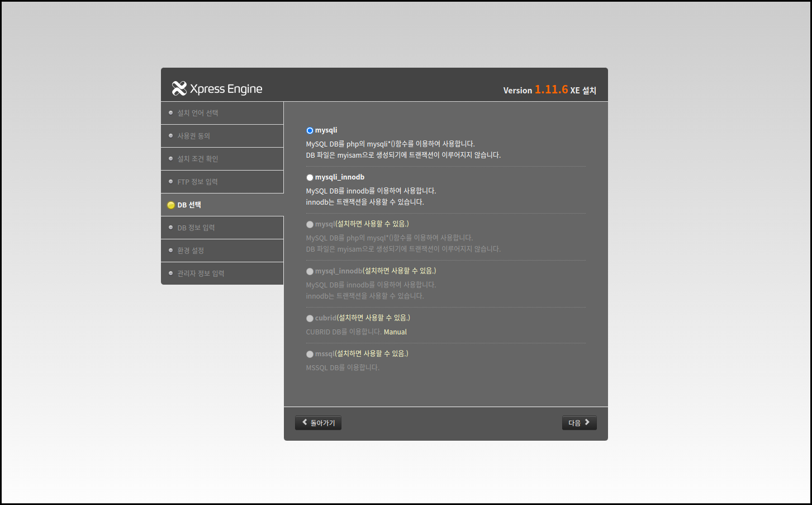Click the disabled mysql_innodb radio button
Image resolution: width=812 pixels, height=505 pixels.
pyautogui.click(x=310, y=271)
